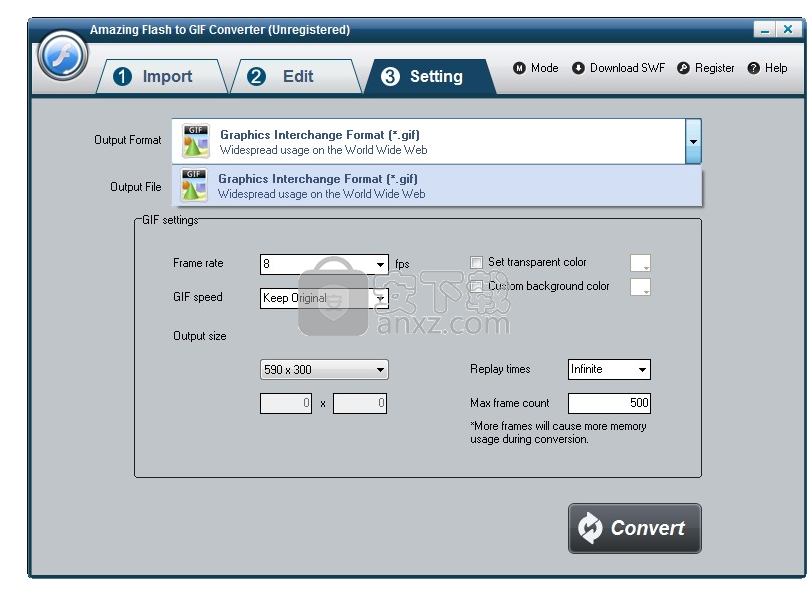Click the Register key icon

tap(683, 68)
